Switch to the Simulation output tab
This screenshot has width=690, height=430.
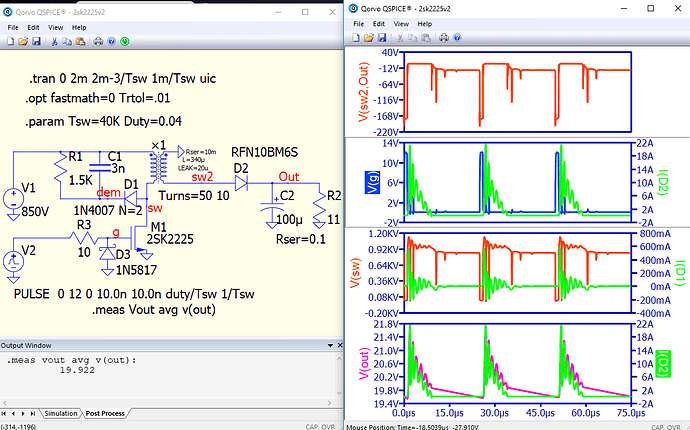tap(61, 413)
